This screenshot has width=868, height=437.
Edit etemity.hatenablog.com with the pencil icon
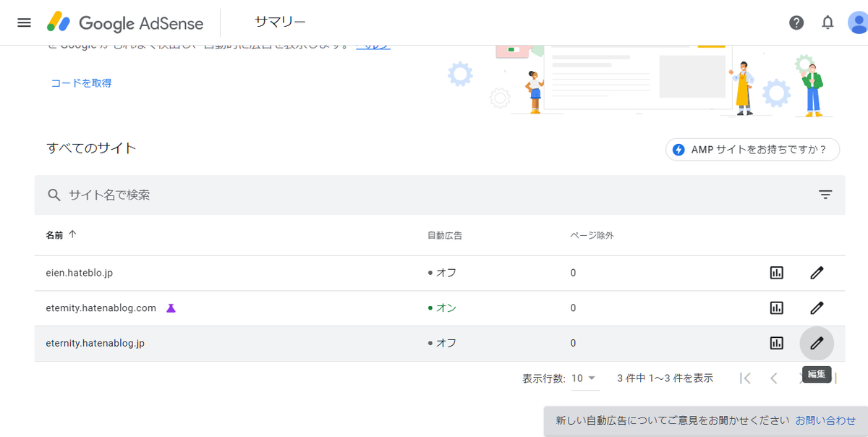pos(817,307)
